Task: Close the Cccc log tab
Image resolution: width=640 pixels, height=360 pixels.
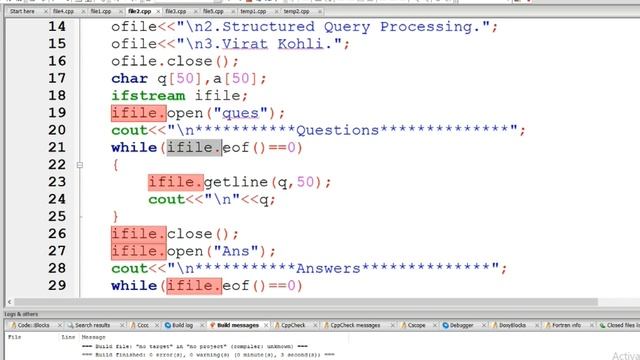Action: pyautogui.click(x=157, y=325)
